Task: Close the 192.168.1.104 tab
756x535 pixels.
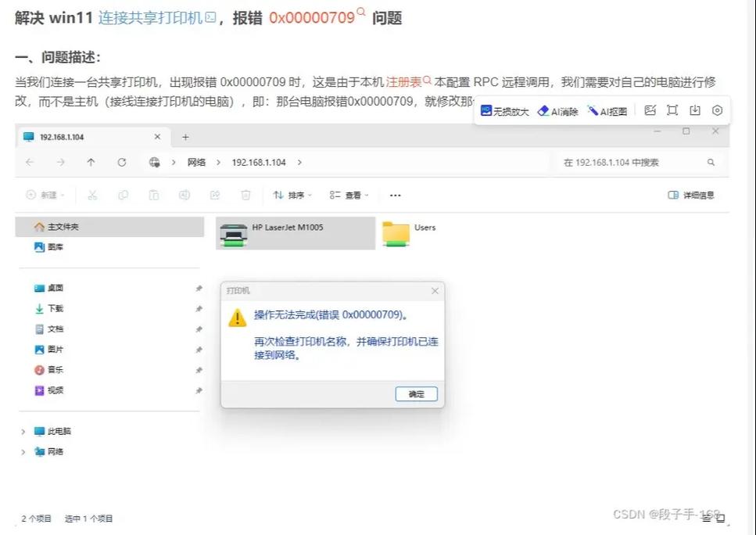Action: click(157, 137)
